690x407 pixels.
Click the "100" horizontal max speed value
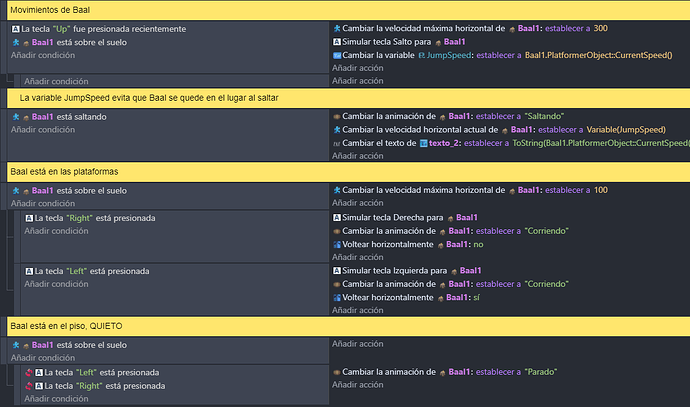click(600, 190)
